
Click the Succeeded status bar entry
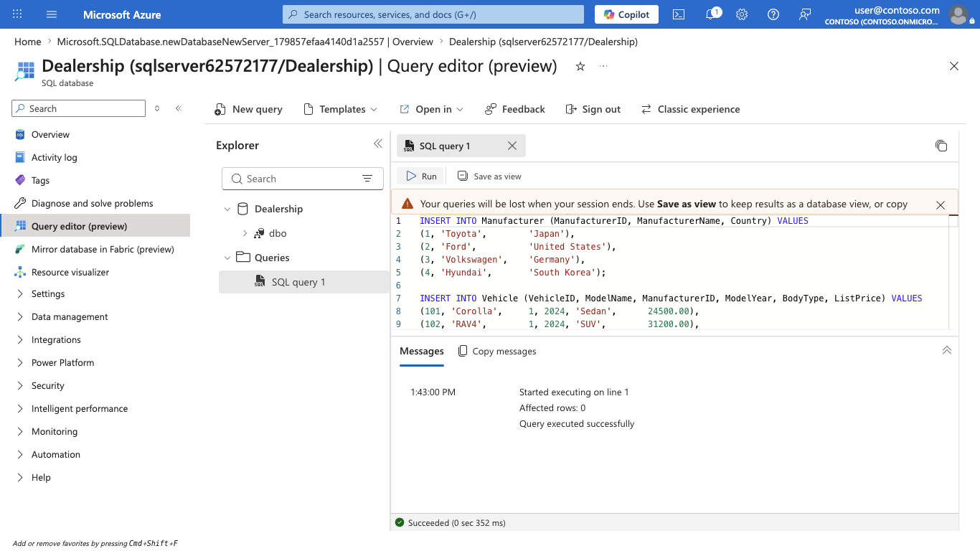[451, 523]
